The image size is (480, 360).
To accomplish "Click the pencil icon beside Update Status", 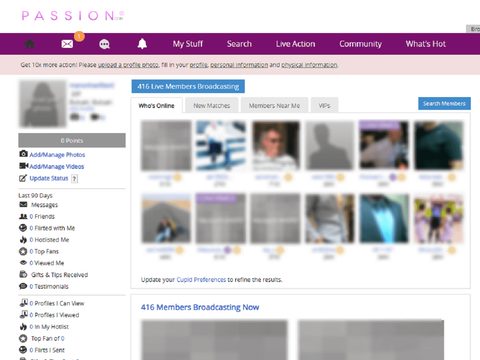I will coord(23,178).
